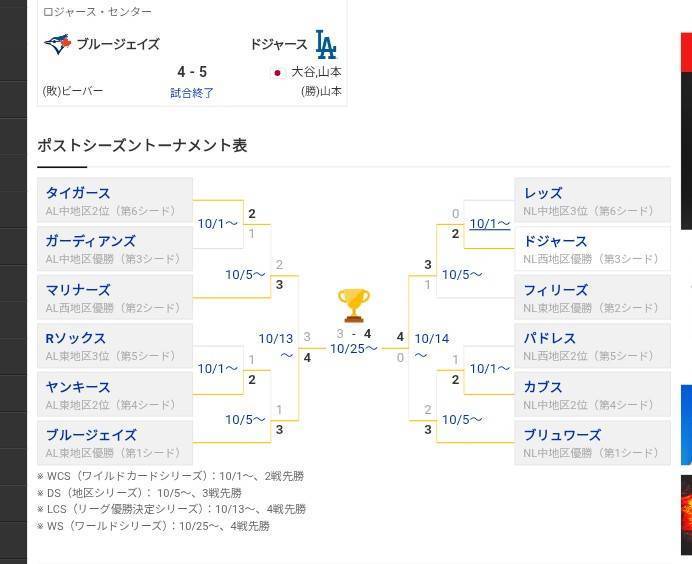
Task: Click the gold trophy icon
Action: click(354, 305)
